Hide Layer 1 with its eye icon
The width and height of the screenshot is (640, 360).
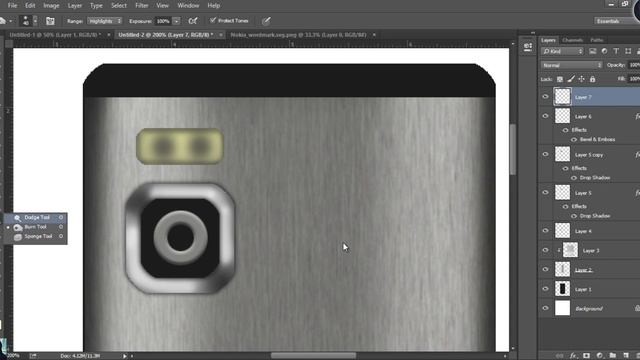click(545, 289)
